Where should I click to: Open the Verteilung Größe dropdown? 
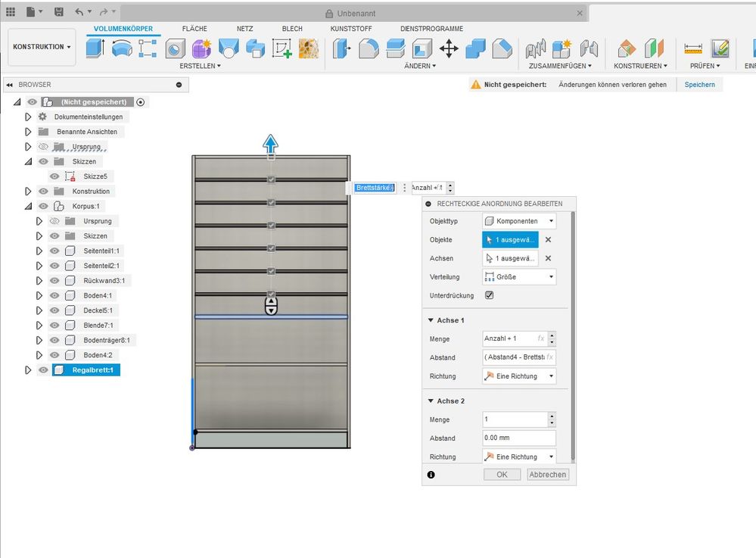[x=519, y=277]
